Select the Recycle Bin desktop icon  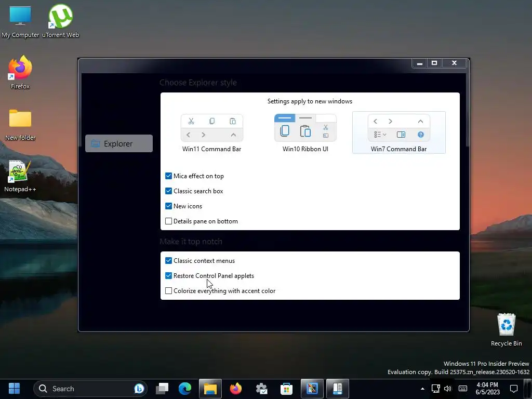coord(506,330)
